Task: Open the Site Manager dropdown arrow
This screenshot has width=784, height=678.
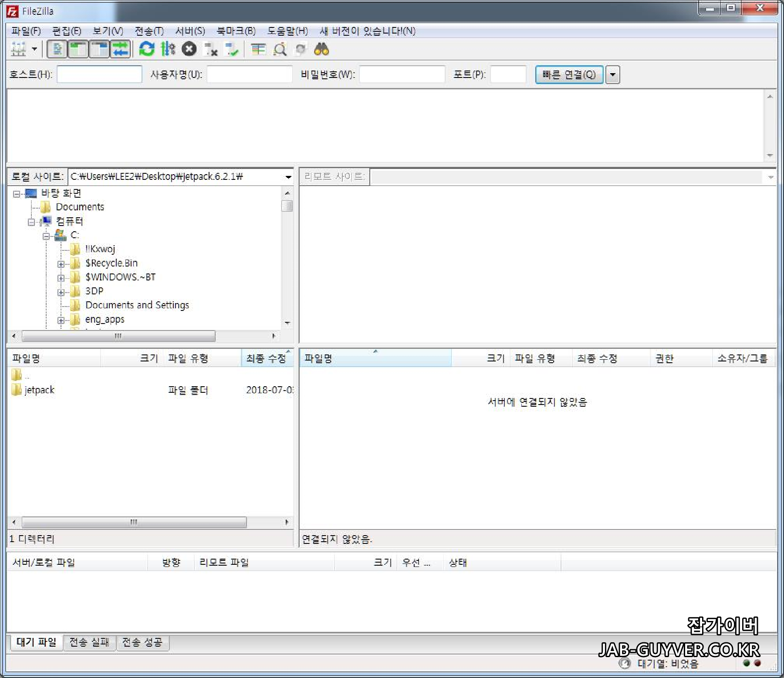Action: point(34,49)
